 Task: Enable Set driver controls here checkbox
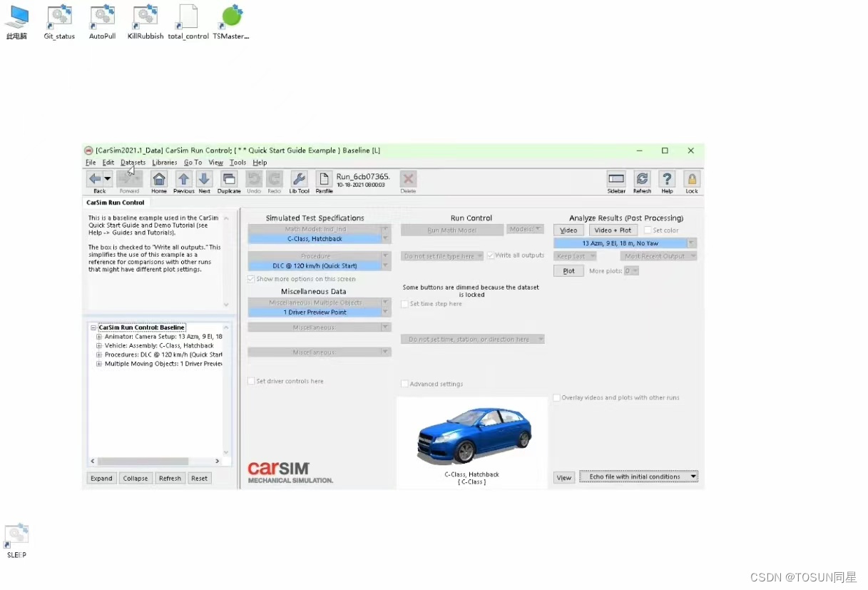coord(251,381)
